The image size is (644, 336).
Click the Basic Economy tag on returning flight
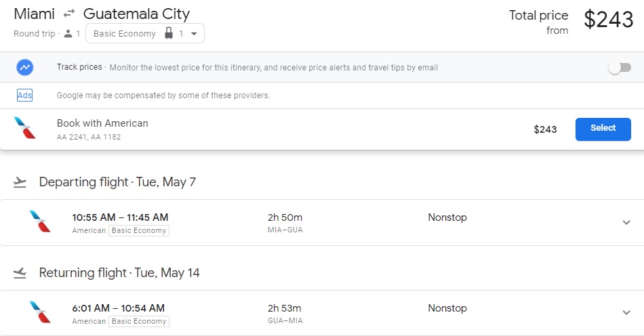[139, 322]
